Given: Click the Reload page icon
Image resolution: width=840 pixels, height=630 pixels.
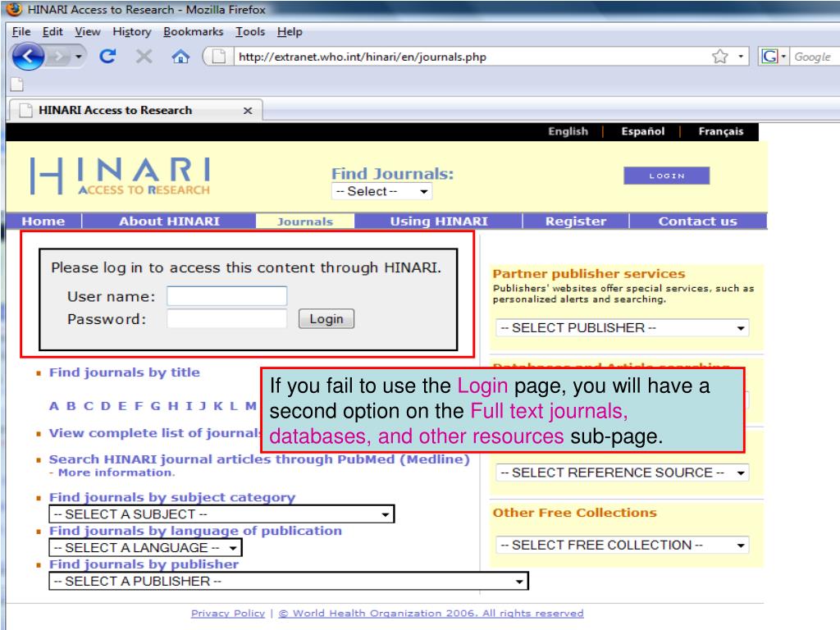Looking at the screenshot, I should (107, 58).
